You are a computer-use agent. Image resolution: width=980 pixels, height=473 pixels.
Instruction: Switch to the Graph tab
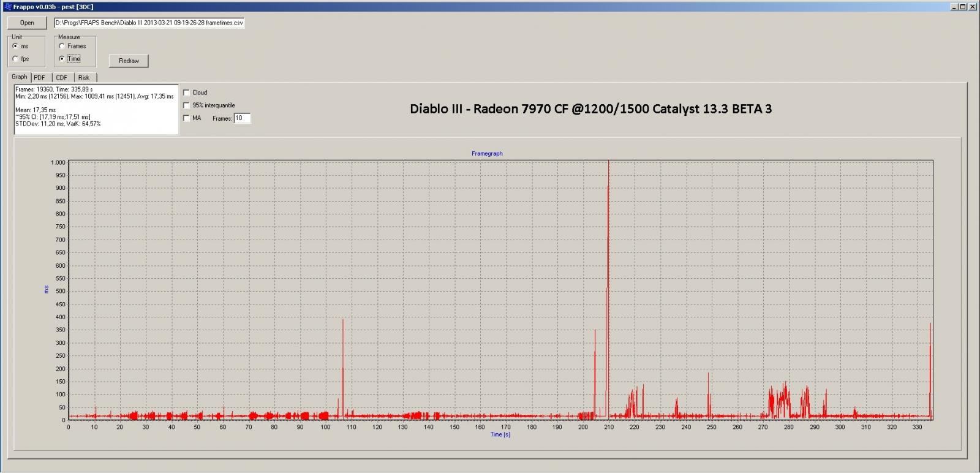coord(20,77)
